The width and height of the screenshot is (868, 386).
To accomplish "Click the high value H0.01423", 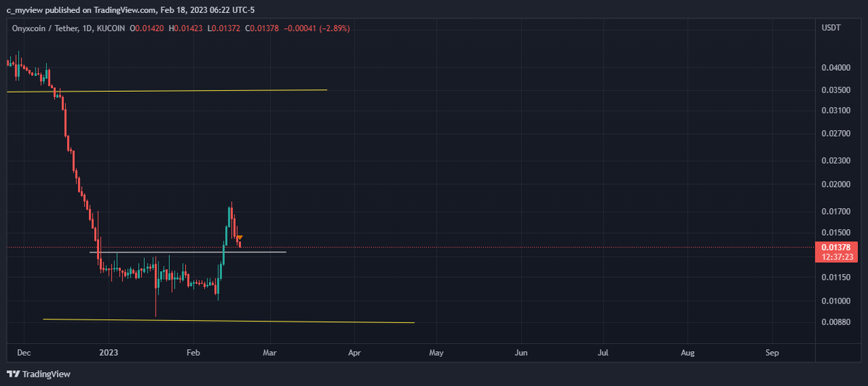I will tap(187, 28).
